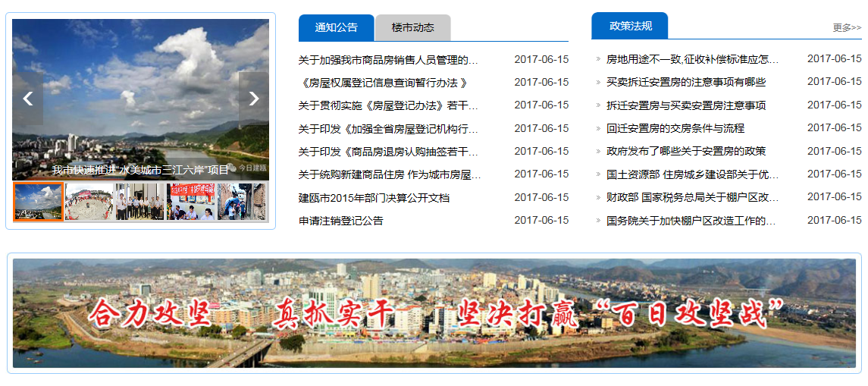This screenshot has width=868, height=386.
Task: Select the second carousel thumbnail of construction site
Action: (x=89, y=202)
